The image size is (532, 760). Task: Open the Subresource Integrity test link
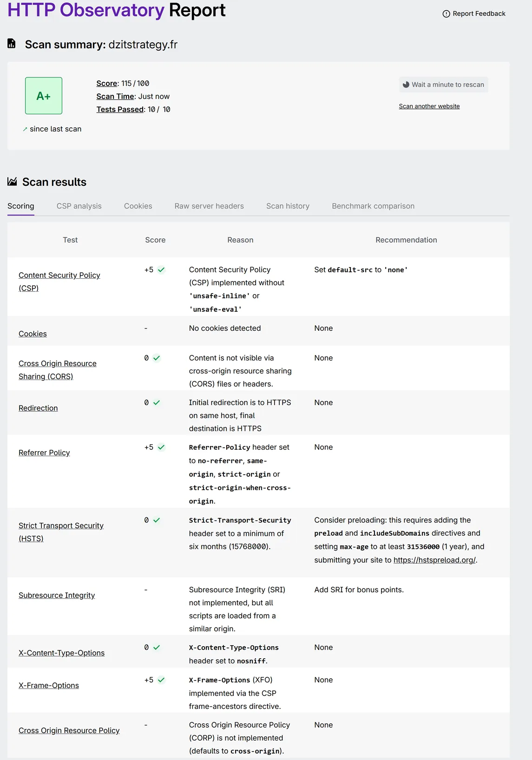(57, 595)
